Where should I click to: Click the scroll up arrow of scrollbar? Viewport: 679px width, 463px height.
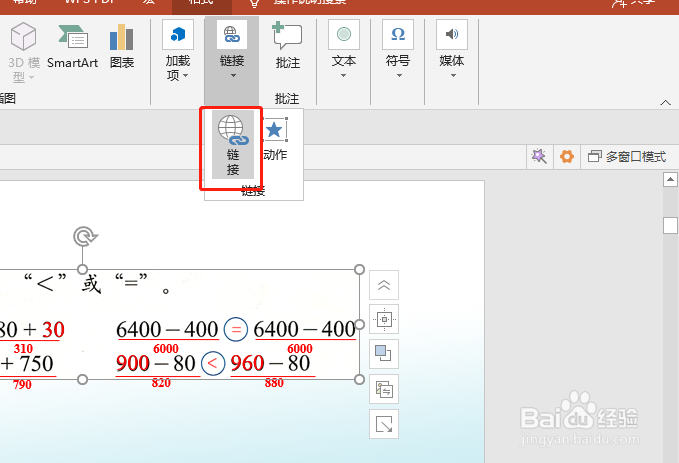tap(670, 179)
